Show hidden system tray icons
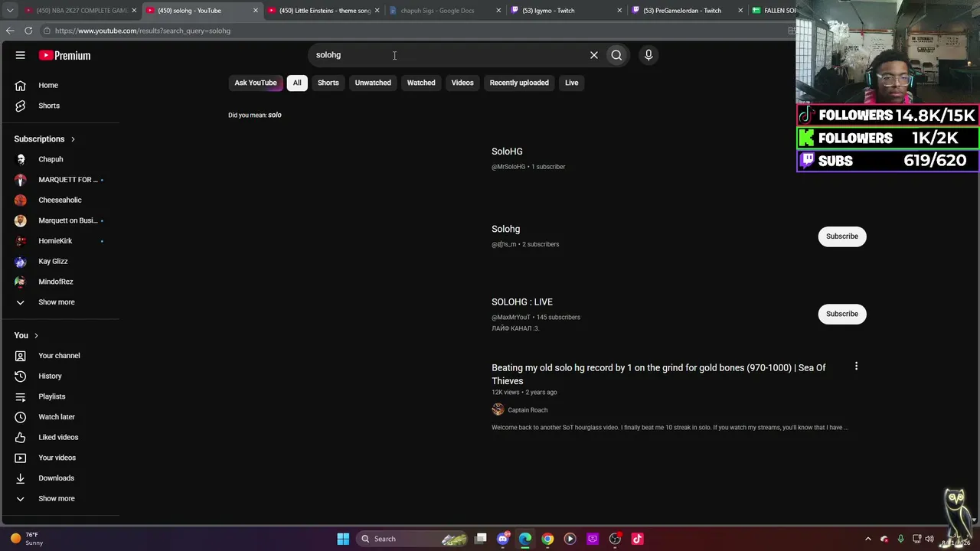This screenshot has height=551, width=980. pyautogui.click(x=867, y=539)
